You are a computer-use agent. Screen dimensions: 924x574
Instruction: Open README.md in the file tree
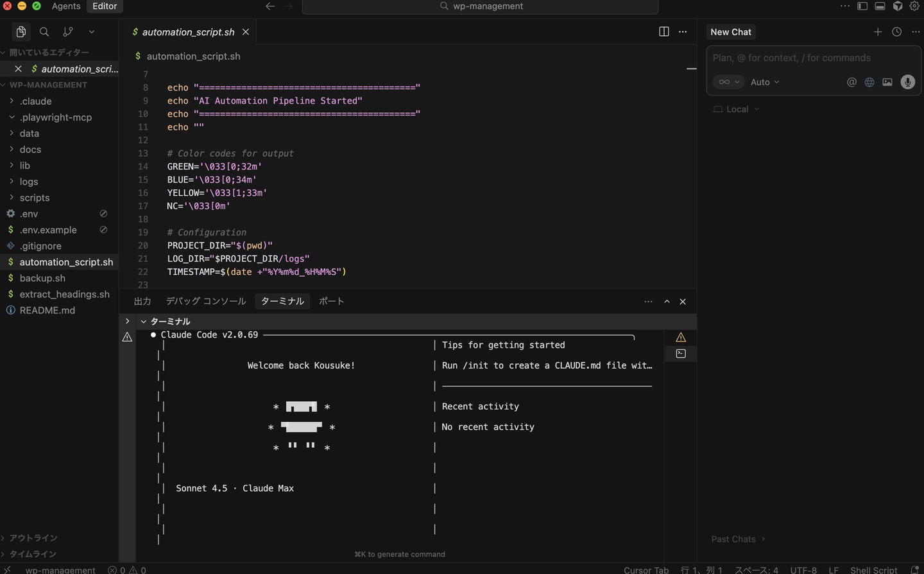[x=47, y=310]
